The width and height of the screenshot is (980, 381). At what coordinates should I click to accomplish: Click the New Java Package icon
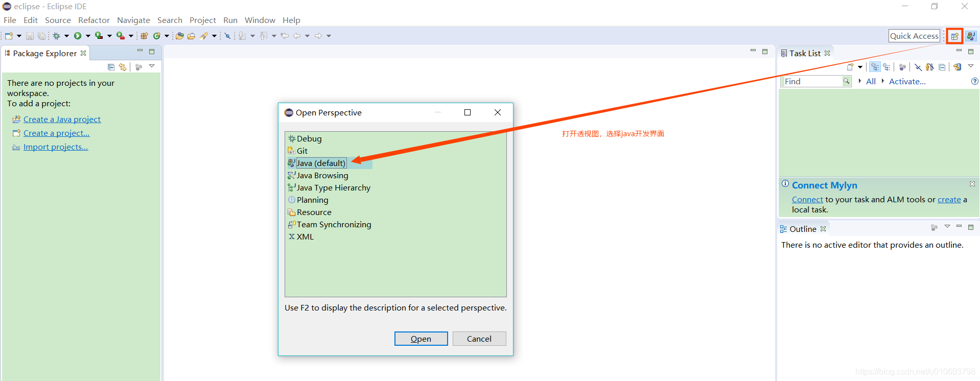144,36
